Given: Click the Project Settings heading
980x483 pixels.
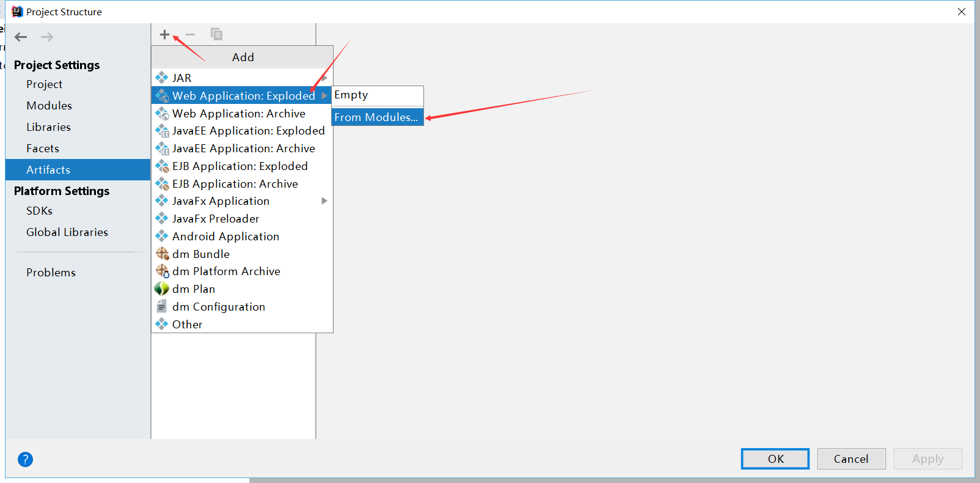Looking at the screenshot, I should [57, 65].
